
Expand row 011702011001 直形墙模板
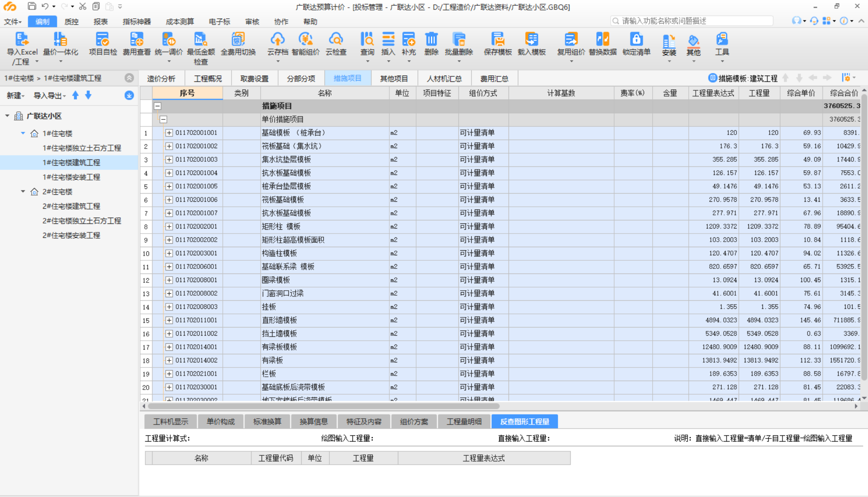tap(169, 320)
